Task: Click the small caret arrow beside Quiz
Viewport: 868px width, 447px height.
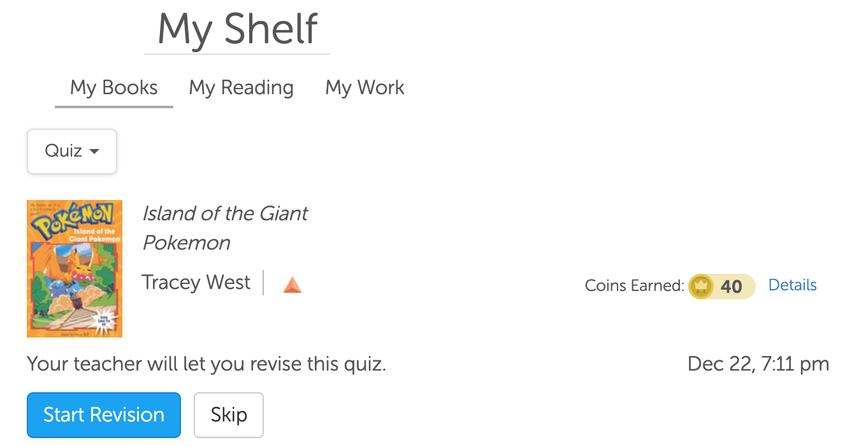Action: [94, 152]
